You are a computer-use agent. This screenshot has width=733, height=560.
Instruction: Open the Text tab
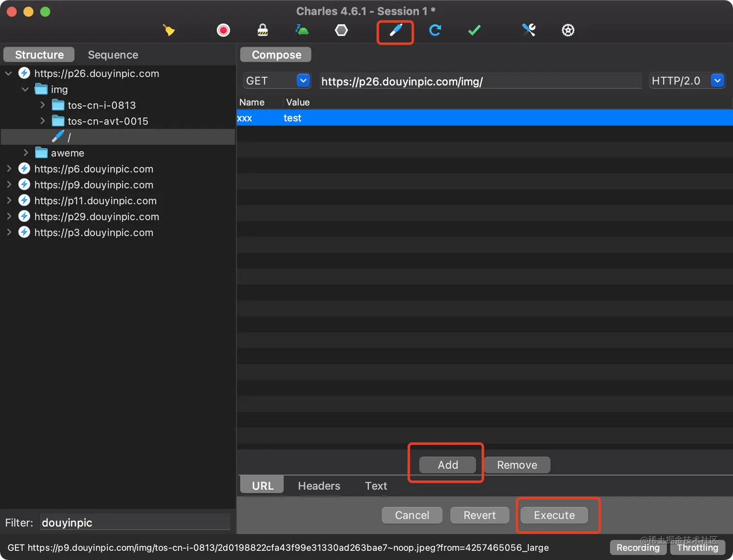[x=376, y=486]
